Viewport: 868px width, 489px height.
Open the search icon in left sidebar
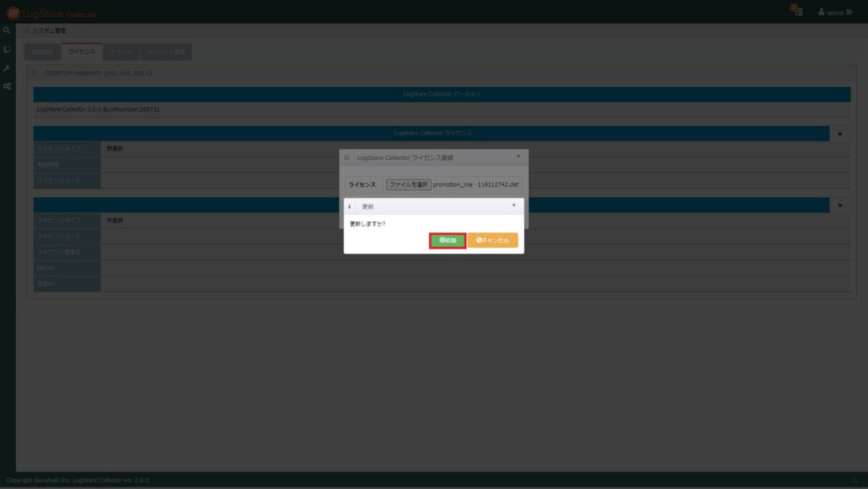point(6,31)
